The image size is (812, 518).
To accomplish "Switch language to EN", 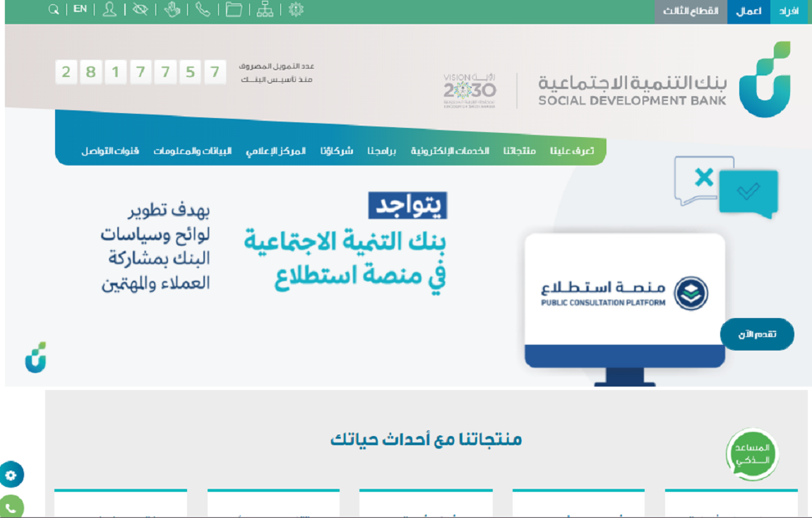I will [x=80, y=8].
